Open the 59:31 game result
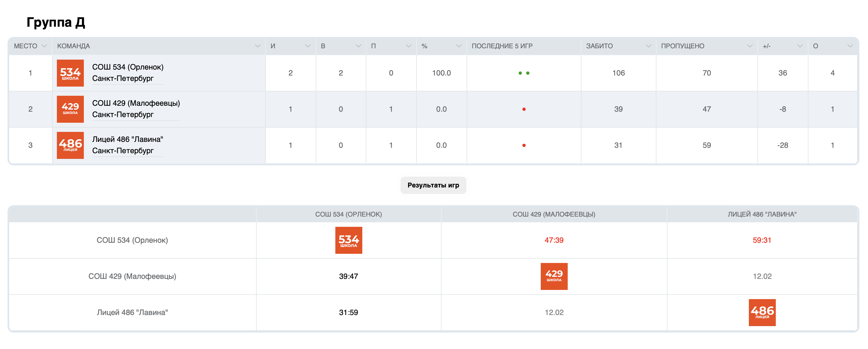Image resolution: width=868 pixels, height=349 pixels. click(x=762, y=240)
